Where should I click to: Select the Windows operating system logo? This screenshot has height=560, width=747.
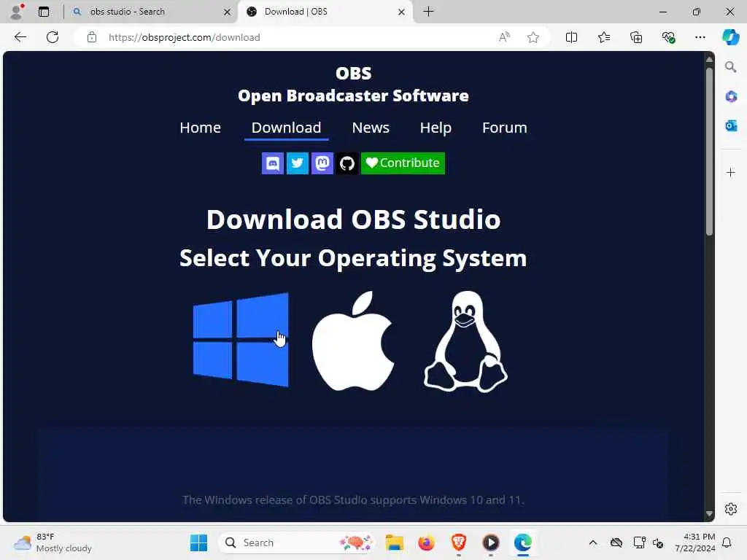[x=241, y=340]
